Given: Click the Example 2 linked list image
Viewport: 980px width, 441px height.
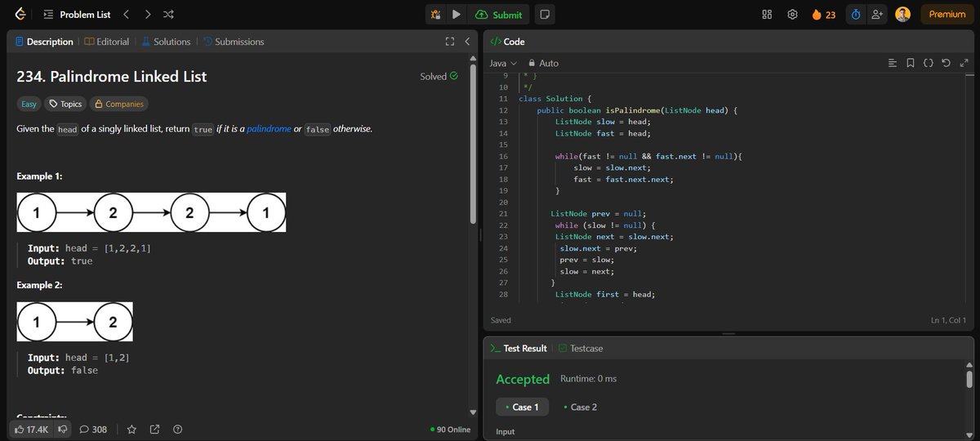Looking at the screenshot, I should 74,322.
